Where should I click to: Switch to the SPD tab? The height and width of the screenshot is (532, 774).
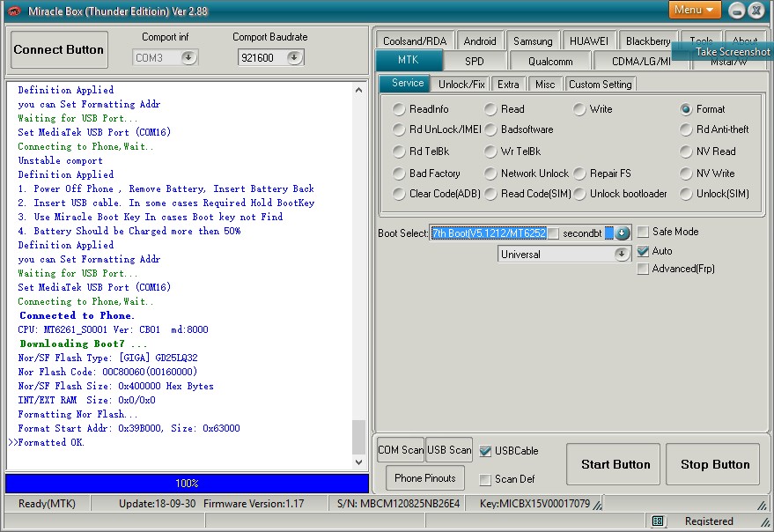pos(475,62)
